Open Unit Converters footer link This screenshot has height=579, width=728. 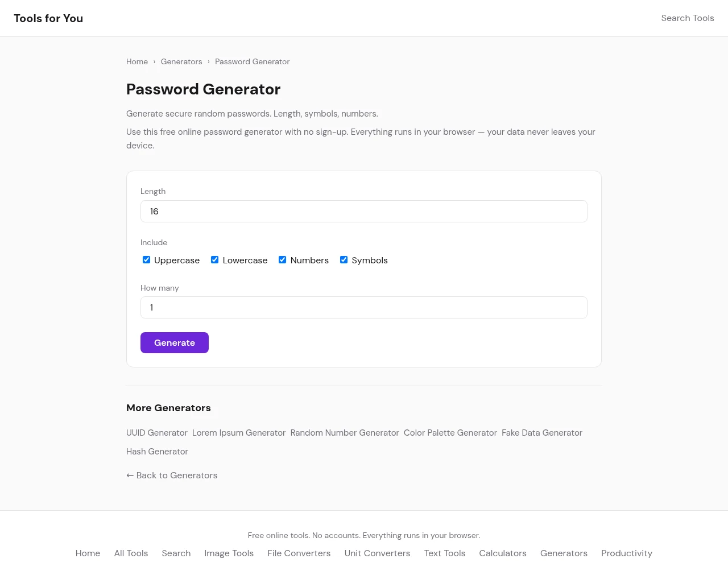(x=377, y=553)
